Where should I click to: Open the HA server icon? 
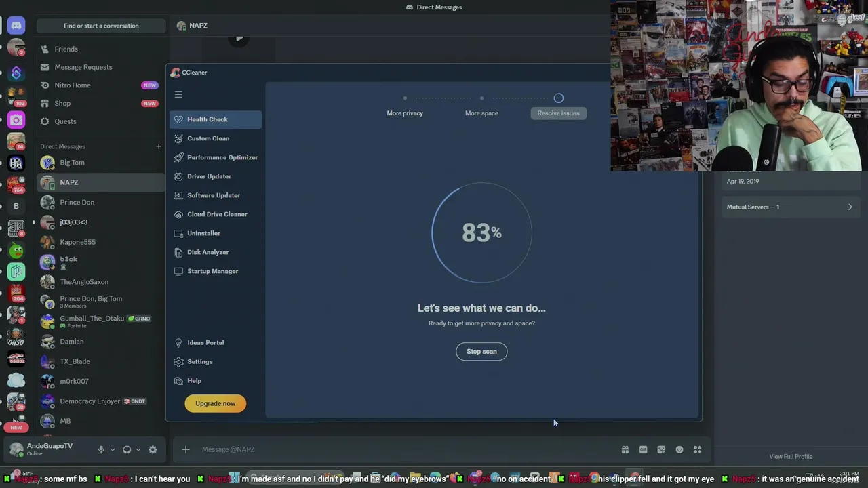point(16,163)
